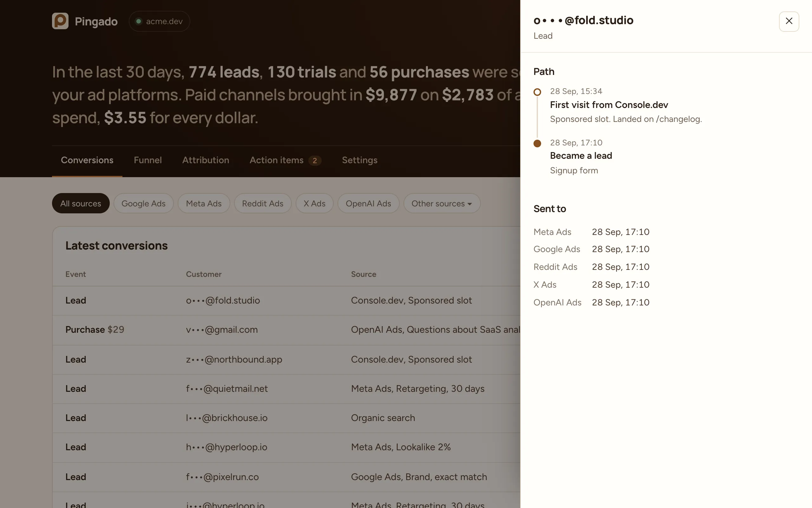Click the 'Meta Ads, Lookalike 2%' source cell

point(401,447)
